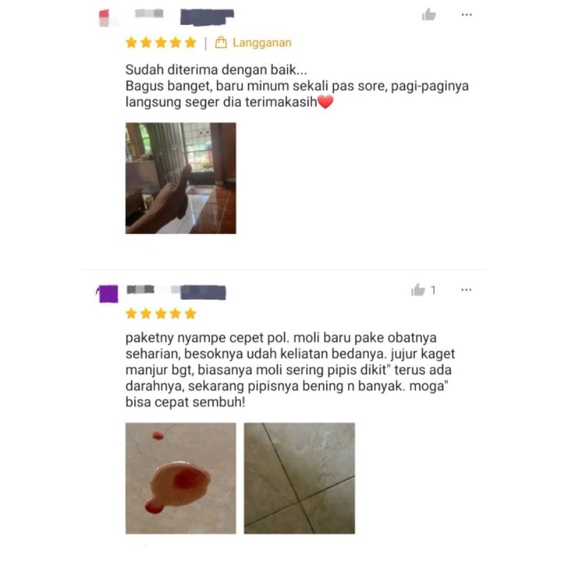
Task: Open three-dot menu on first review
Action: pyautogui.click(x=467, y=15)
